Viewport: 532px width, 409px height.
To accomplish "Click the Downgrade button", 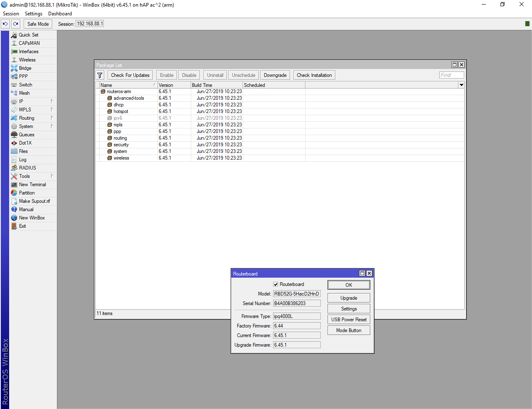I will click(275, 75).
